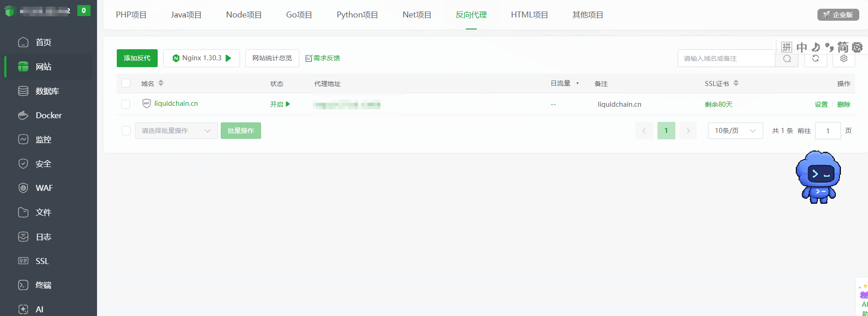Sort by the 域名 column arrows
This screenshot has width=868, height=316.
[x=161, y=83]
